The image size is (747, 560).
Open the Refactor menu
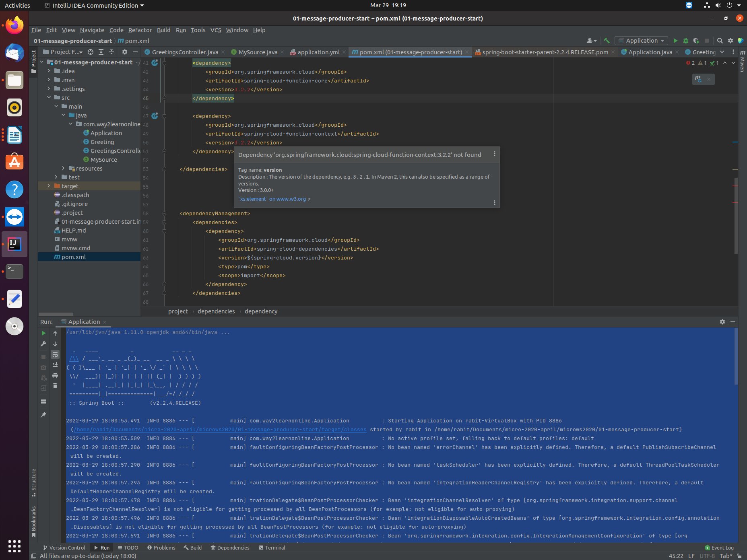140,30
